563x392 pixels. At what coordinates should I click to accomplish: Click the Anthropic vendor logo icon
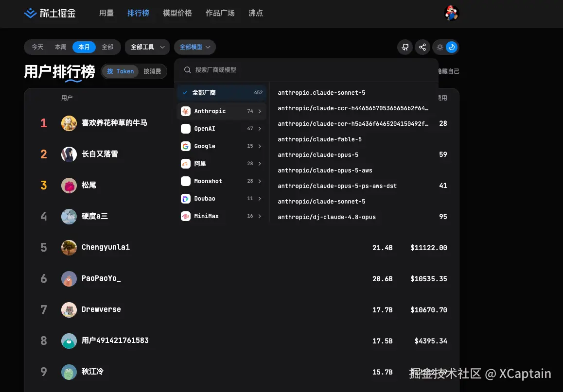pos(186,111)
